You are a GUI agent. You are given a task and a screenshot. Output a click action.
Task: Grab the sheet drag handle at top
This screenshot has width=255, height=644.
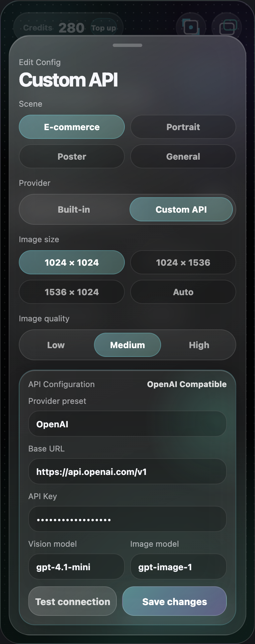[x=127, y=45]
